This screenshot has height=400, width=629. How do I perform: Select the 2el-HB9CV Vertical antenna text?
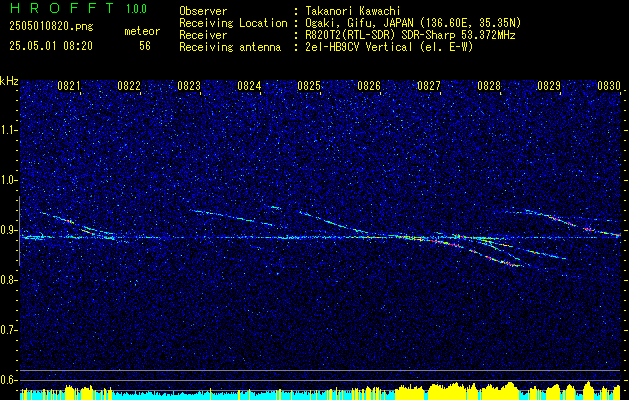(x=389, y=47)
